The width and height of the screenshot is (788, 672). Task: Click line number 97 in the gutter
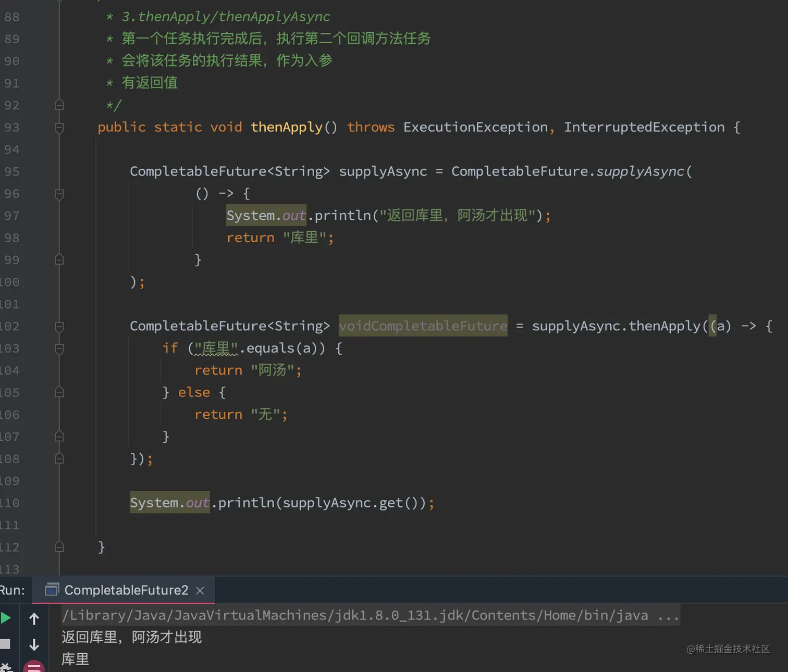point(11,216)
